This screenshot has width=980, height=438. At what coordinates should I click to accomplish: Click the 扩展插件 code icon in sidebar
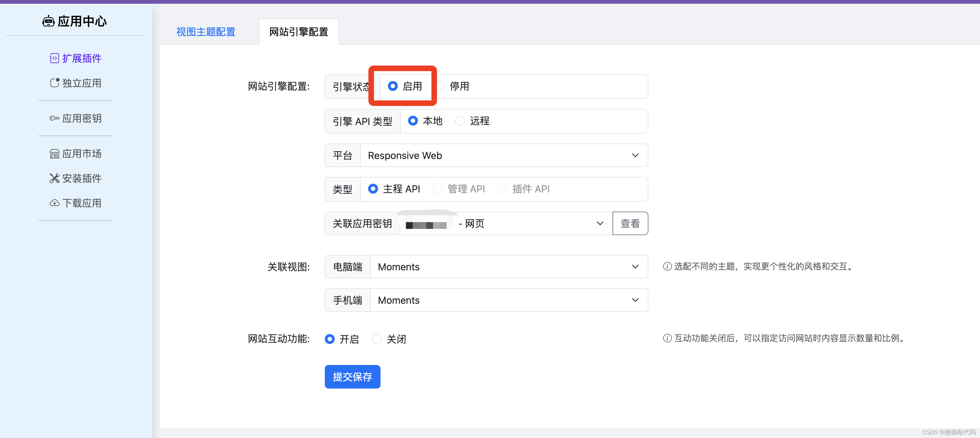point(54,58)
